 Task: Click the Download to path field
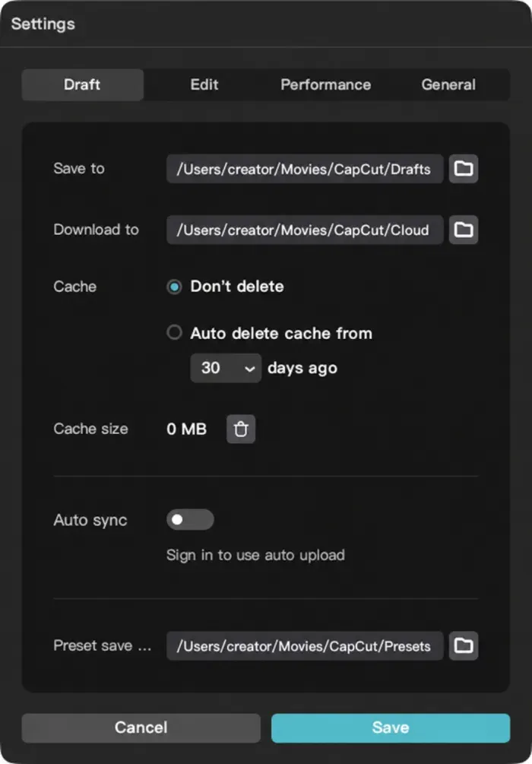(305, 230)
